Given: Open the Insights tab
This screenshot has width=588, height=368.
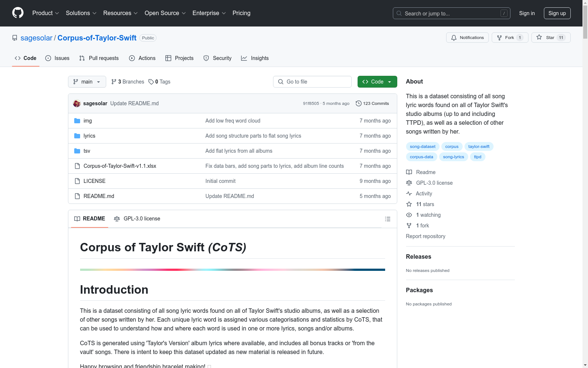Looking at the screenshot, I should 255,58.
